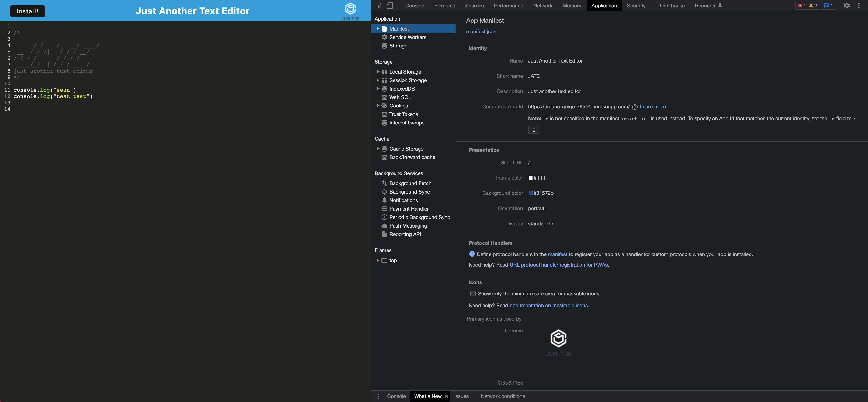Enable minimum safe area for maskable icons

coord(473,293)
